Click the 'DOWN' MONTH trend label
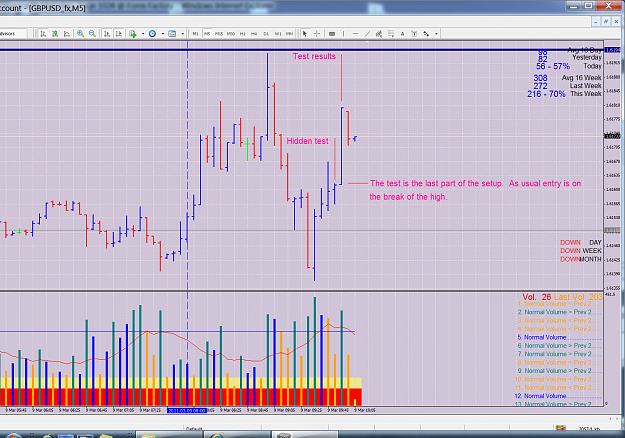 570,259
